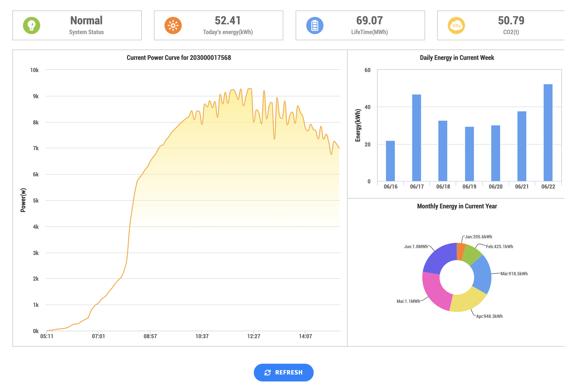The width and height of the screenshot is (582, 392).
Task: Select the Monthly Energy in Current Year header
Action: pyautogui.click(x=457, y=206)
